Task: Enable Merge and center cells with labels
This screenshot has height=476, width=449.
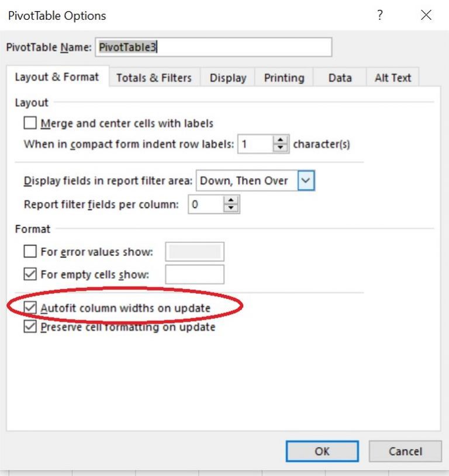Action: 30,123
